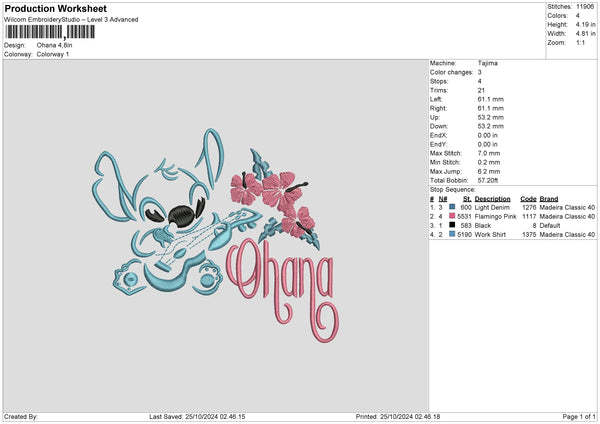Select the 'Light Denim' description
The height and width of the screenshot is (424, 600).
coord(492,207)
